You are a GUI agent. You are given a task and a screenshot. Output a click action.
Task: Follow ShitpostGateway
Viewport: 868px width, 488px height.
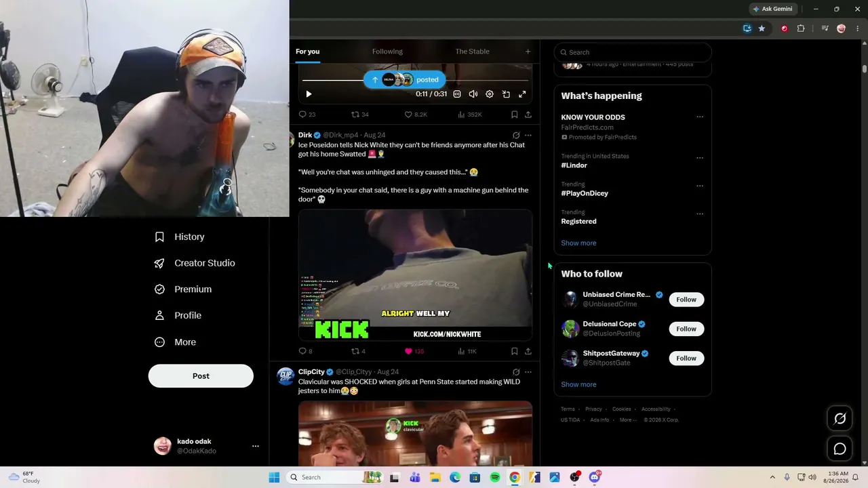(686, 358)
